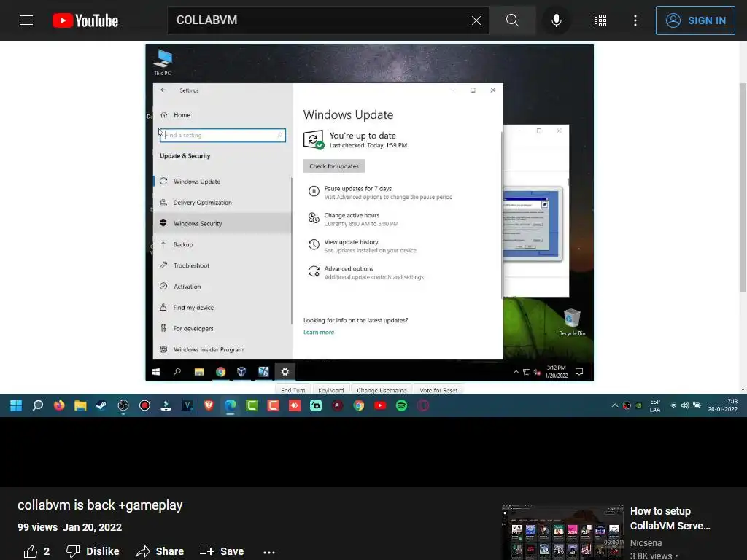
Task: Open Advanced options in Windows Update
Action: 365,273
